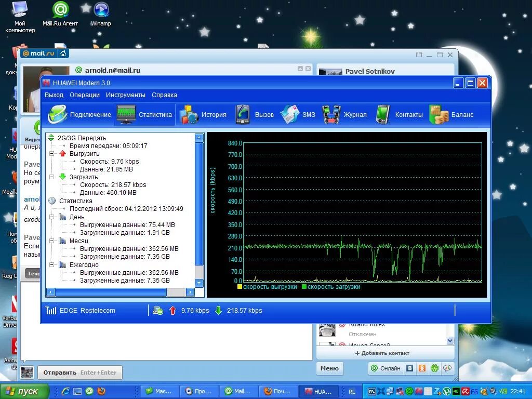The width and height of the screenshot is (532, 399).
Task: Click the horizontal scrollbar thumb in tree
Action: click(111, 292)
